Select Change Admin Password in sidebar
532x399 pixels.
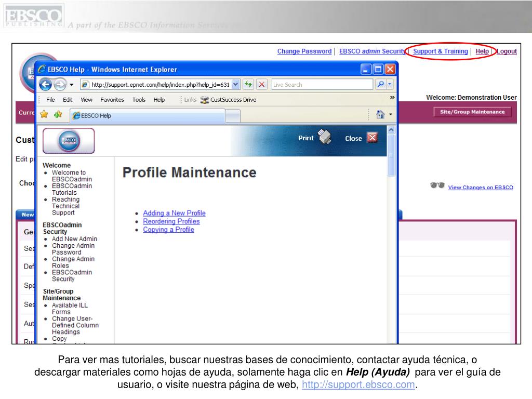point(73,249)
